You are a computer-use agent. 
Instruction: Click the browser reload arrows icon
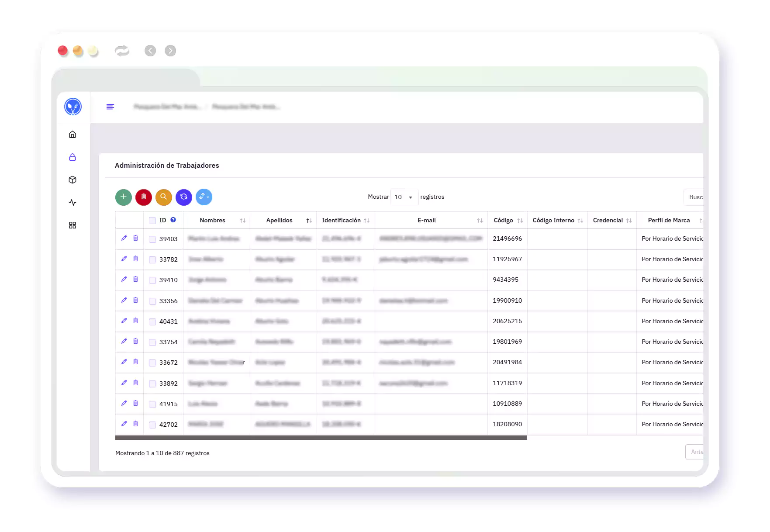(x=122, y=51)
